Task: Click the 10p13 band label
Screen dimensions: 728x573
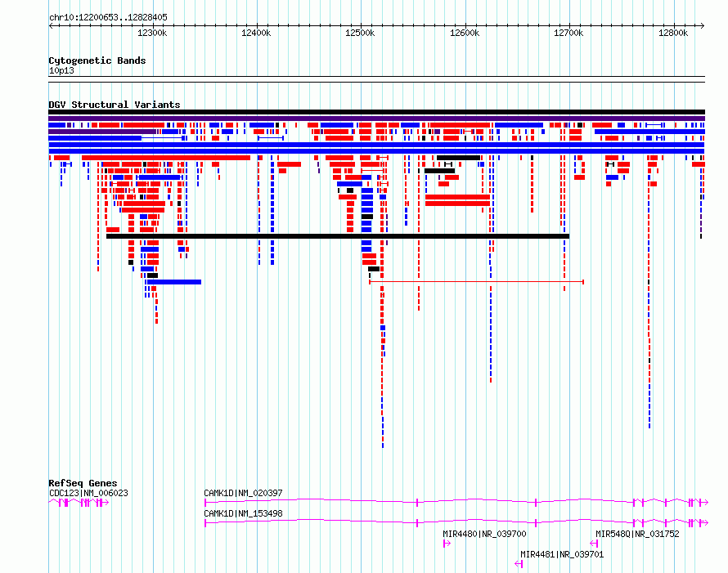Action: 61,70
